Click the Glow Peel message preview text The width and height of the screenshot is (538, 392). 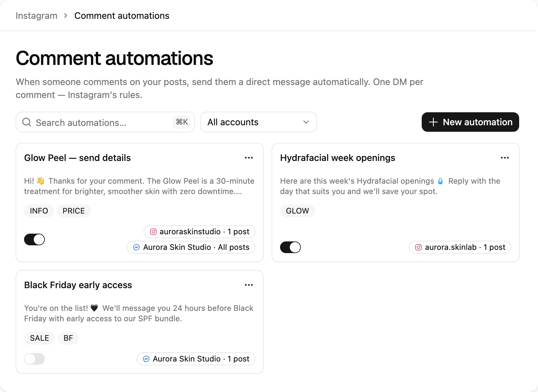[x=139, y=186]
